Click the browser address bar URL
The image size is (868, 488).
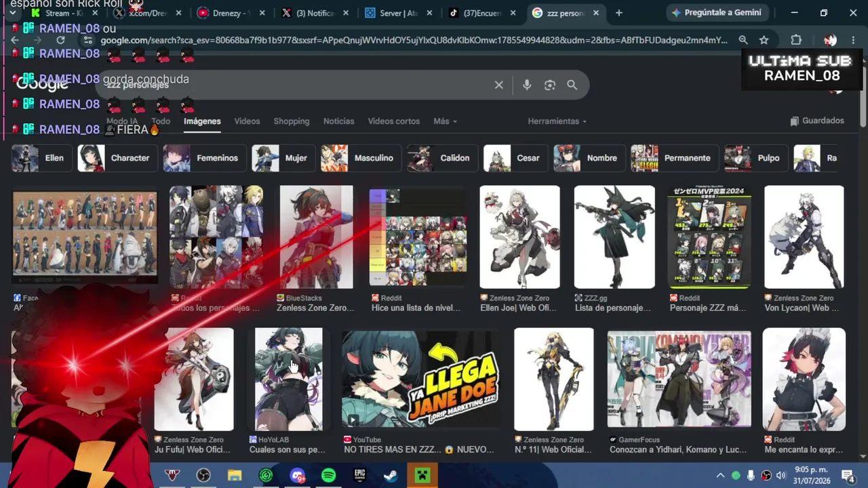point(414,40)
